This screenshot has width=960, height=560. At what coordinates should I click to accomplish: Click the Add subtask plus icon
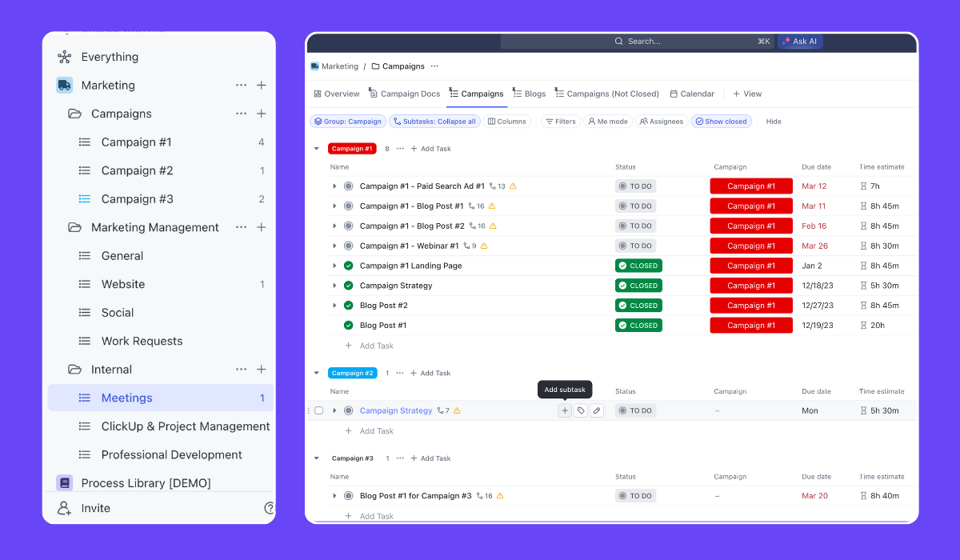565,410
